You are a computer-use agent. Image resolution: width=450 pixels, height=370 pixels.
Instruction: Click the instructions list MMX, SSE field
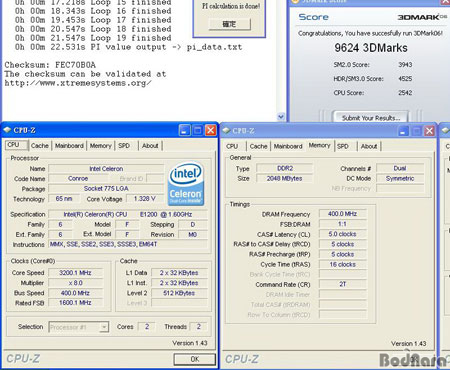(128, 244)
